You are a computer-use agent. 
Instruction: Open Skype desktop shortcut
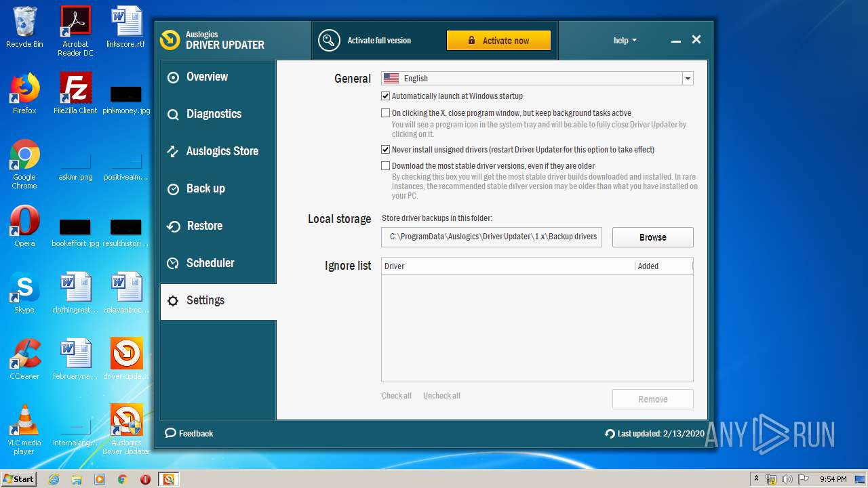coord(24,293)
